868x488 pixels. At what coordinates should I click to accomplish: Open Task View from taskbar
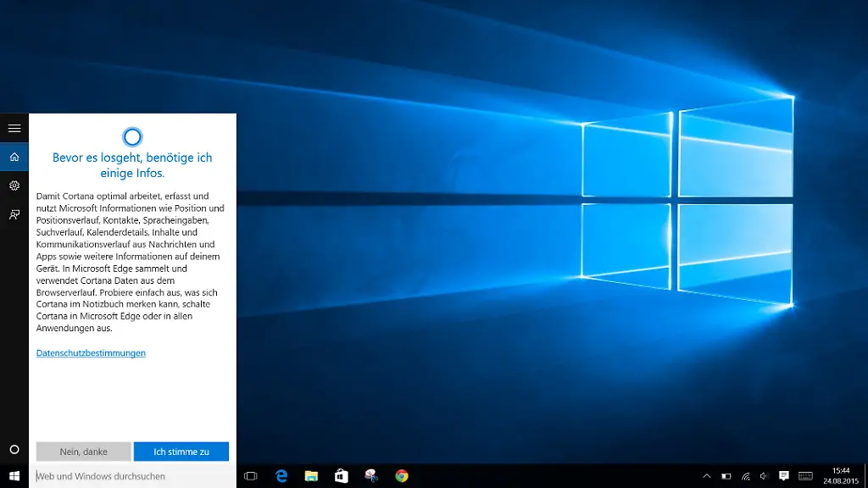tap(250, 476)
